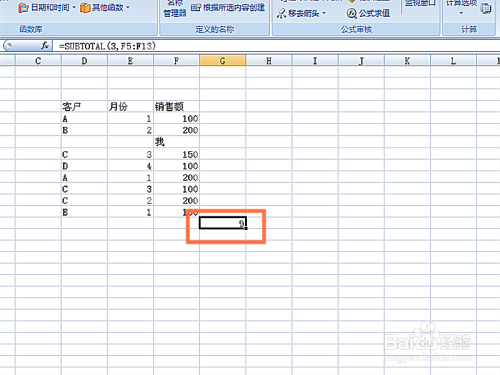Click the fx insert function icon
Viewport: 500px width, 375px height.
click(45, 46)
